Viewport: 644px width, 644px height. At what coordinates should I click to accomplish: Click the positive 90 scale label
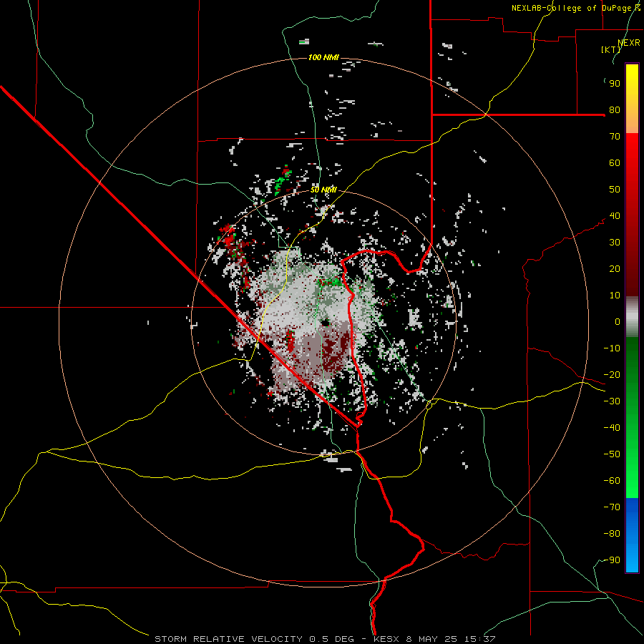[x=615, y=84]
